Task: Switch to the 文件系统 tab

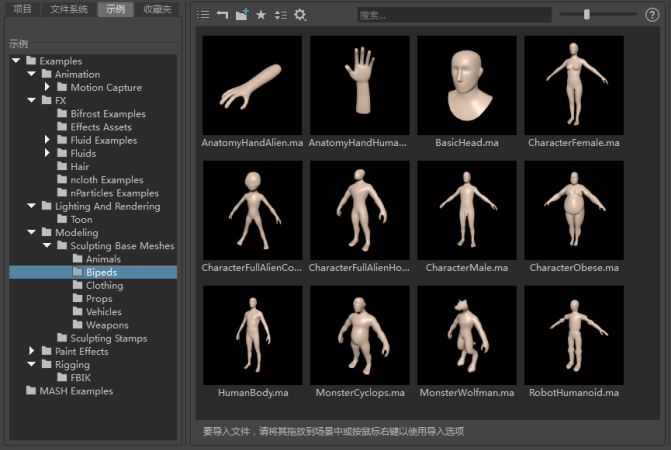Action: click(x=68, y=9)
